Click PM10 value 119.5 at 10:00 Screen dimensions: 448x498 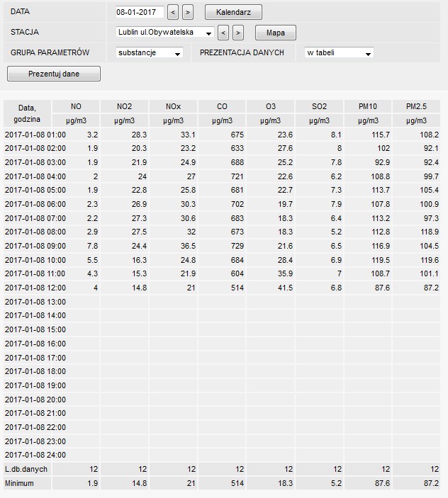[x=381, y=260]
